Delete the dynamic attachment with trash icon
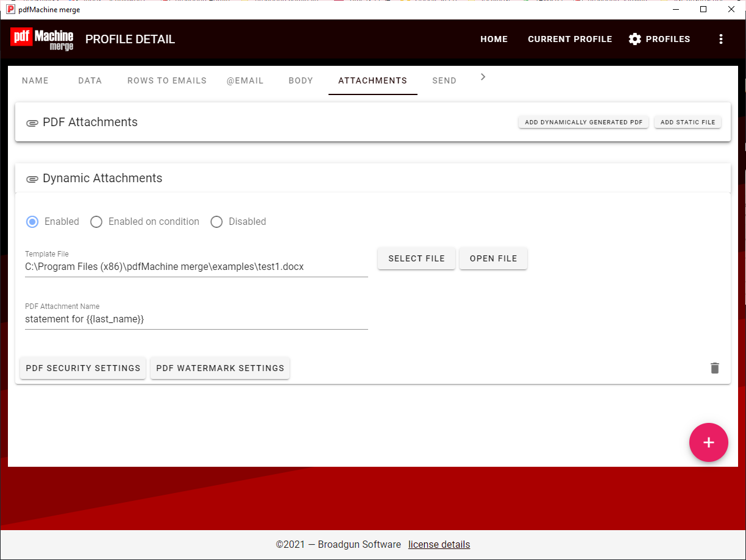The height and width of the screenshot is (560, 746). coord(715,368)
